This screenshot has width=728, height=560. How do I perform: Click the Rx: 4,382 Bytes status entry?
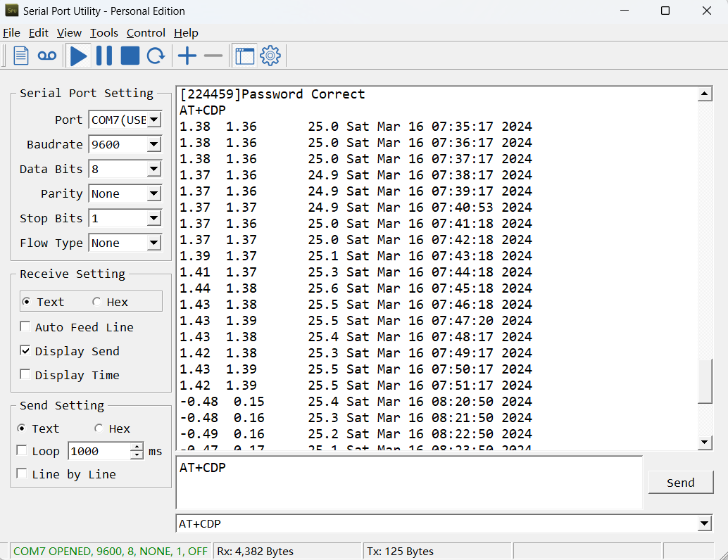[256, 551]
